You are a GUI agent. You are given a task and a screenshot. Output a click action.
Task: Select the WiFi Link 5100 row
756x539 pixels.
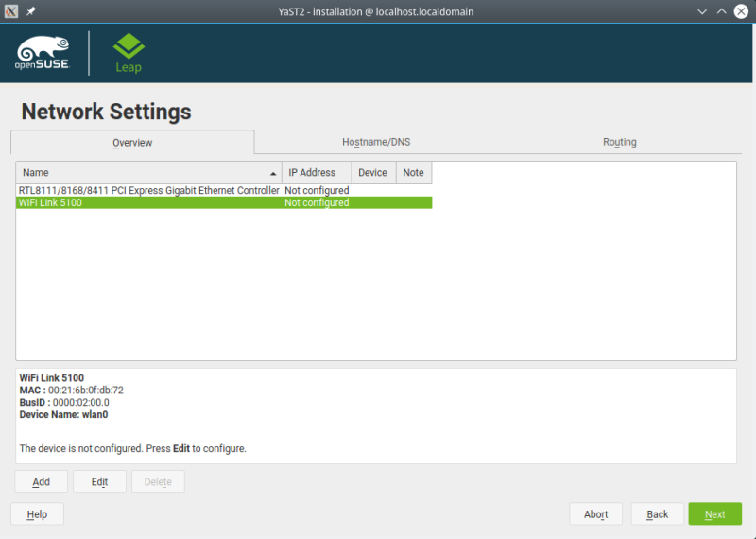[x=224, y=202]
